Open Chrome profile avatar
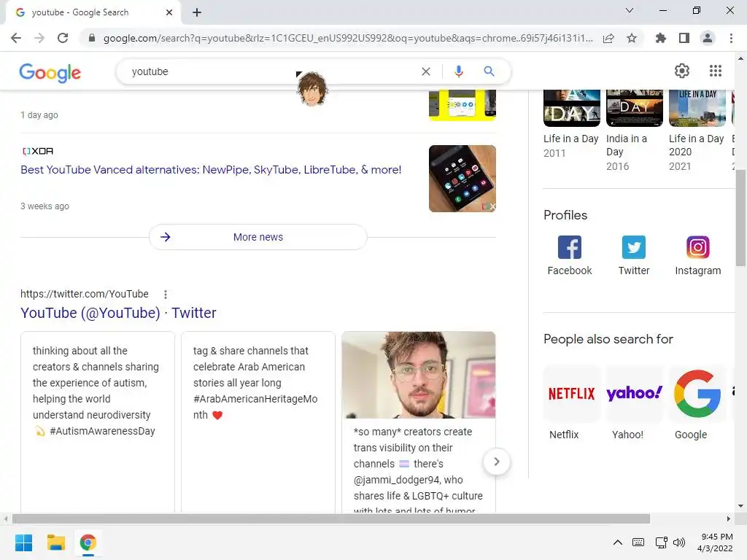747x560 pixels. pyautogui.click(x=708, y=38)
